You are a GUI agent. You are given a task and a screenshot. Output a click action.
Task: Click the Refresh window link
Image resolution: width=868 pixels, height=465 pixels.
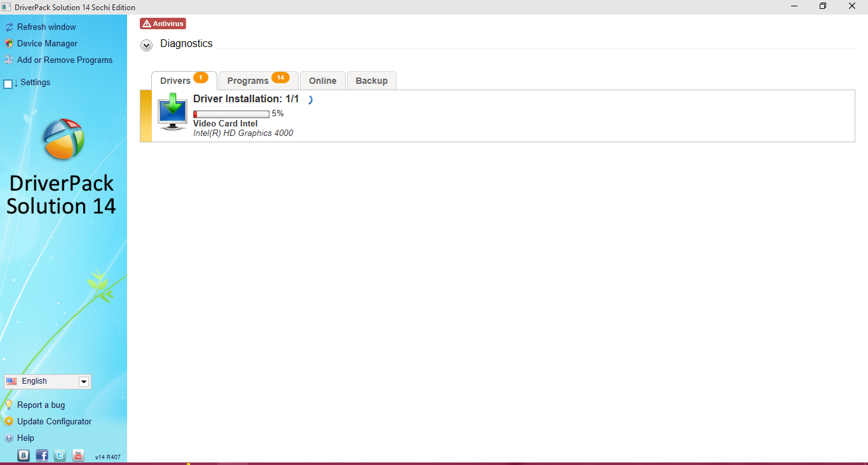pyautogui.click(x=46, y=27)
